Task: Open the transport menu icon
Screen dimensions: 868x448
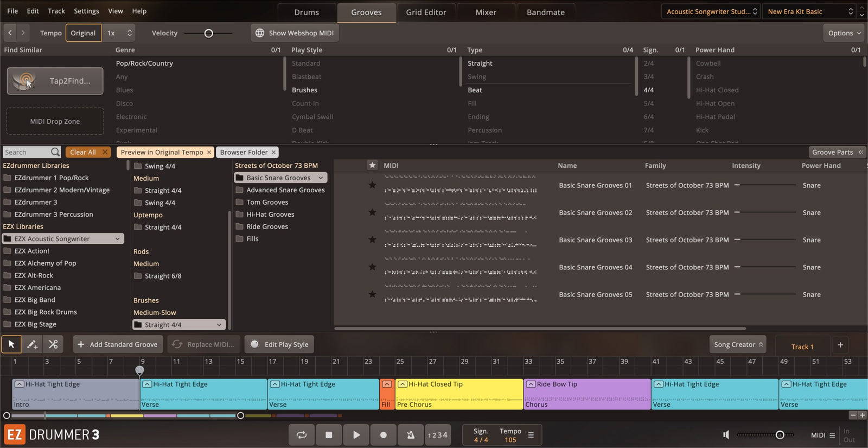Action: [x=531, y=435]
